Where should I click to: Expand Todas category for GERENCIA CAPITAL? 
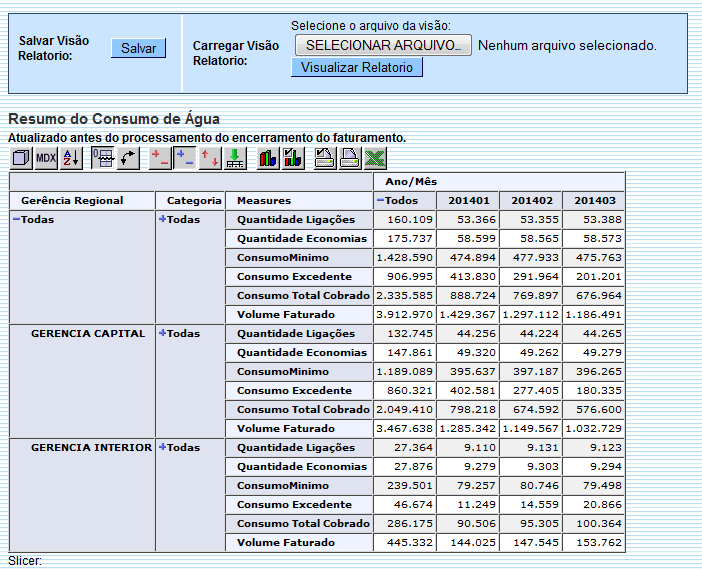click(162, 334)
